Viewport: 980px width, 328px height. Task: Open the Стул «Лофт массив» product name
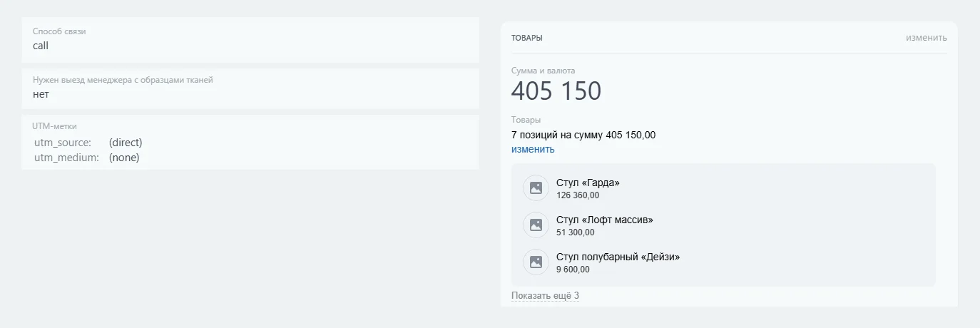[605, 220]
